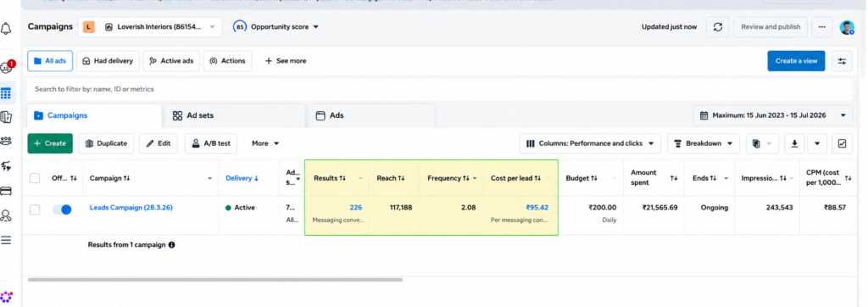Tick the select-all checkbox in table header

[35, 178]
